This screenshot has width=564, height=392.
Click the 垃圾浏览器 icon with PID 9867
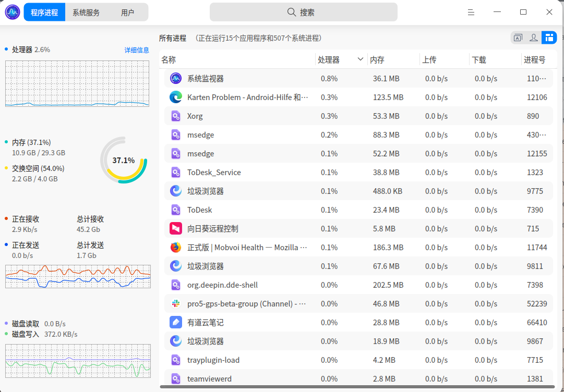[x=175, y=341]
